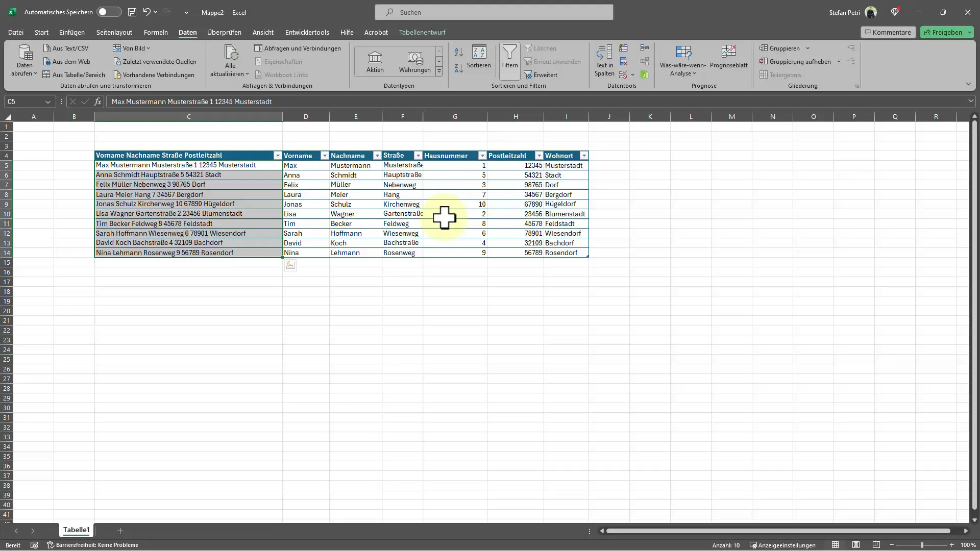
Task: Click Aus Tabelle/Bereich
Action: pyautogui.click(x=74, y=75)
